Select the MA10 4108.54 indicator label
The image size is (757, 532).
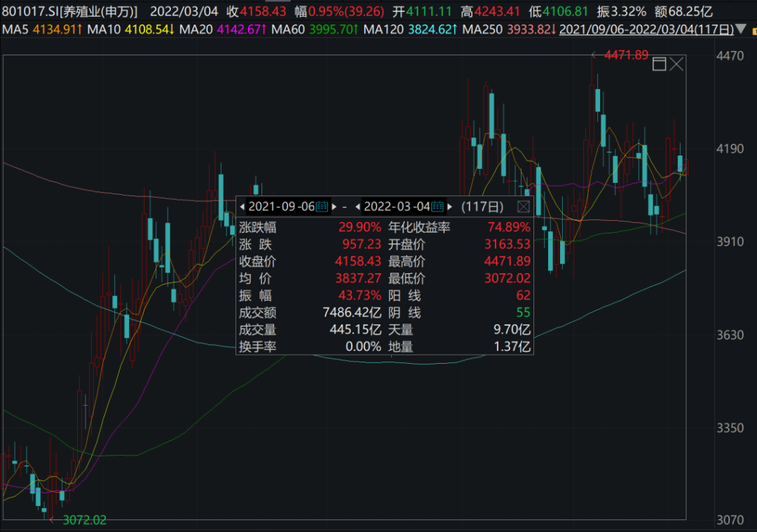tap(131, 29)
